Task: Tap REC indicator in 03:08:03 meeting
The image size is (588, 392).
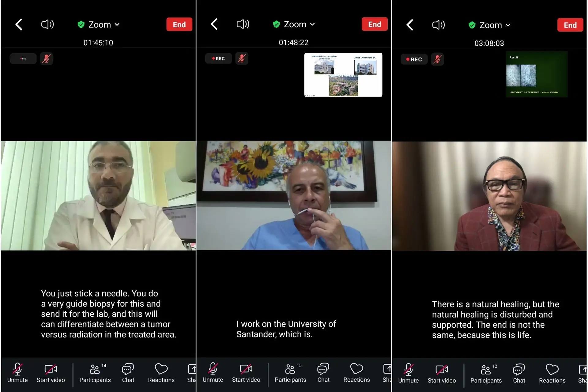Action: (x=414, y=59)
